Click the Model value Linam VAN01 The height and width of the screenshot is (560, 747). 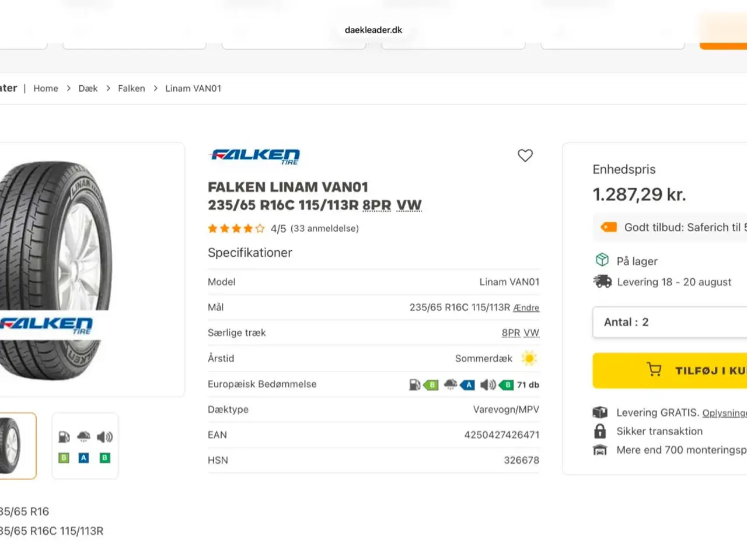coord(509,282)
